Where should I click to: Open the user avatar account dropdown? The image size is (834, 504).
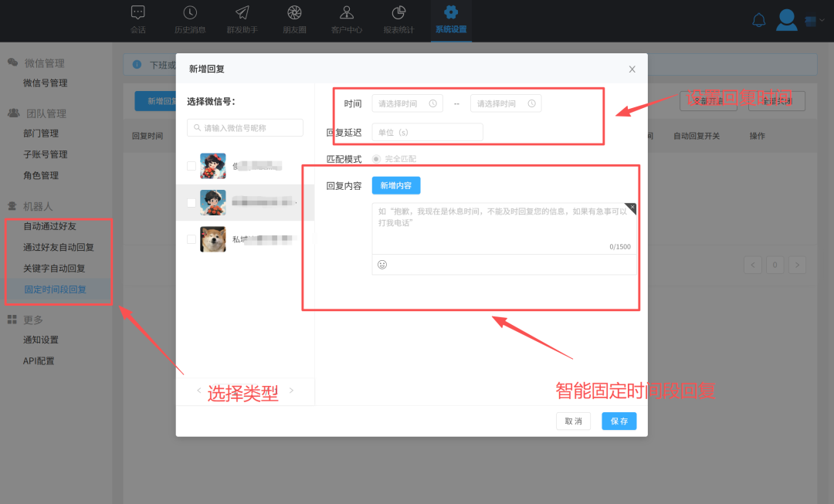click(786, 20)
